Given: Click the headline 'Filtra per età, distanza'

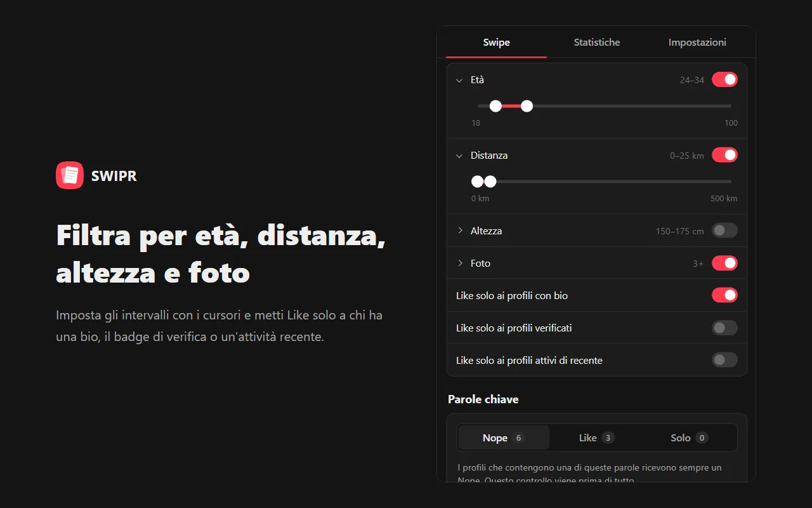Looking at the screenshot, I should click(x=221, y=236).
